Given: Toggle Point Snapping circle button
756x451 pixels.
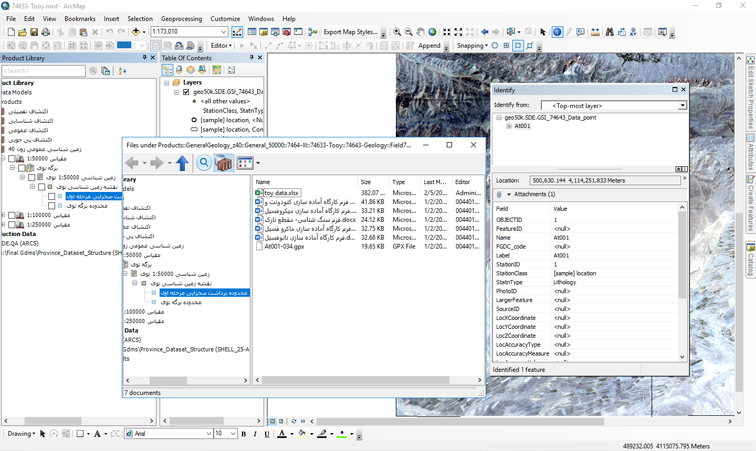Looking at the screenshot, I should click(x=495, y=45).
